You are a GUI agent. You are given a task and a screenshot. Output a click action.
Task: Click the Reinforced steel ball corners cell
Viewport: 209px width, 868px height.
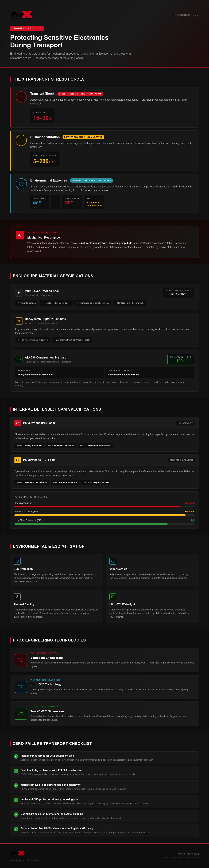coord(149,372)
